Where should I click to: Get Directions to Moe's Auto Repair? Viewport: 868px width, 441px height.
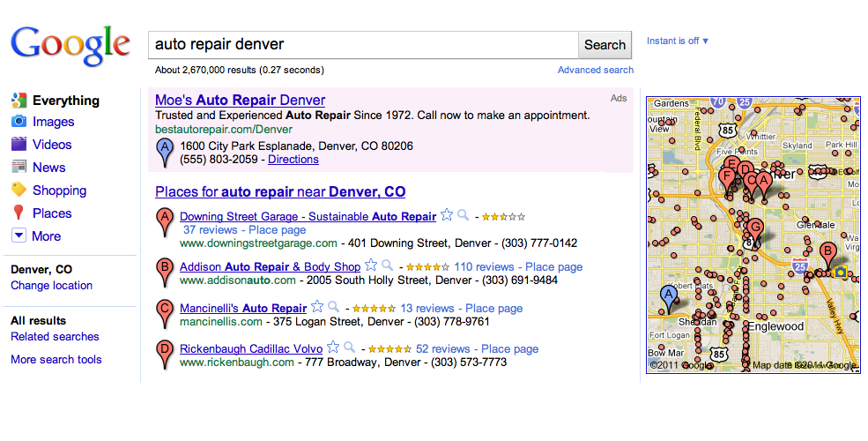[x=293, y=160]
